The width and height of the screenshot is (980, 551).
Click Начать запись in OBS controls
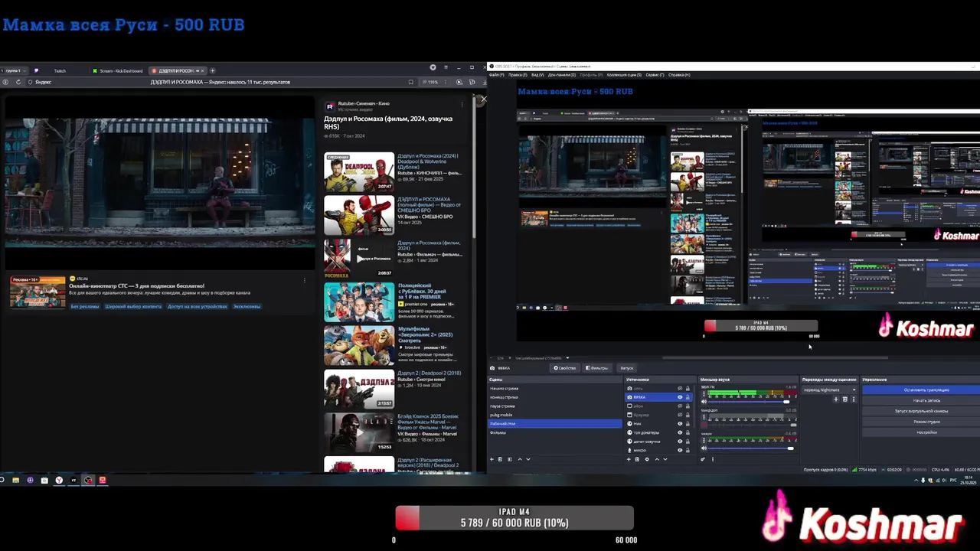922,400
